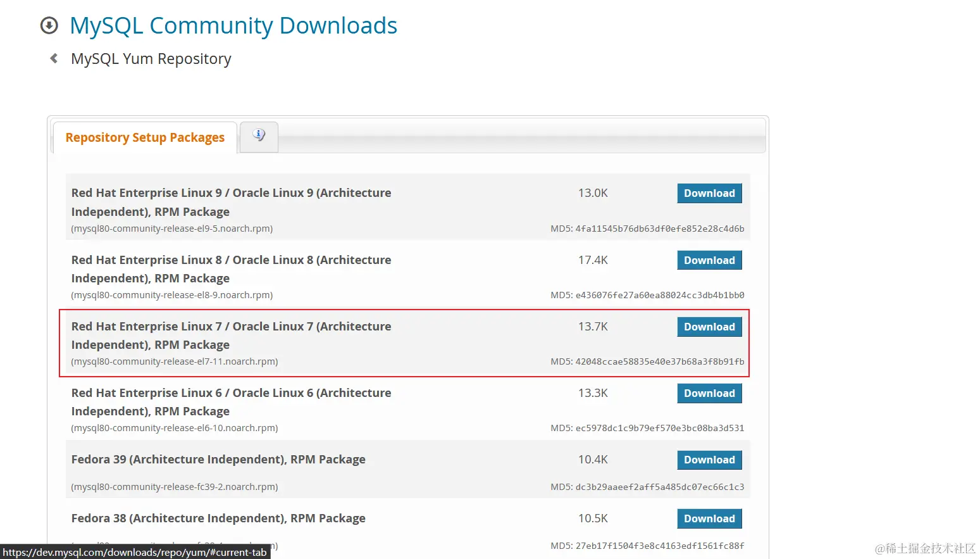This screenshot has width=980, height=559.
Task: Click the Fedora 39 package title
Action: point(218,460)
